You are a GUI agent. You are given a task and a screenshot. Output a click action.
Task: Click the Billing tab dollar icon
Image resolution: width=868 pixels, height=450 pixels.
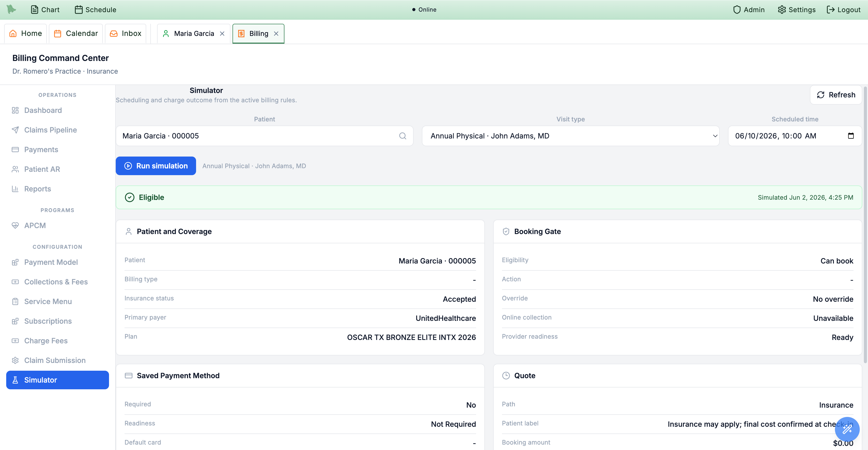(x=241, y=33)
